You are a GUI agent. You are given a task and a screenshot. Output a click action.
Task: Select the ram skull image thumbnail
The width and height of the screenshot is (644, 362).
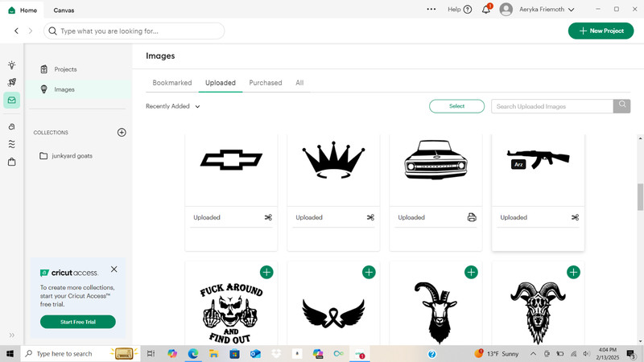pyautogui.click(x=538, y=313)
